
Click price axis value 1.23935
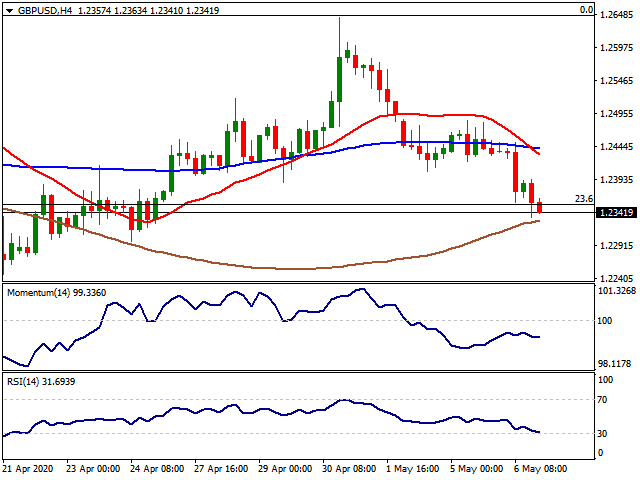point(616,179)
